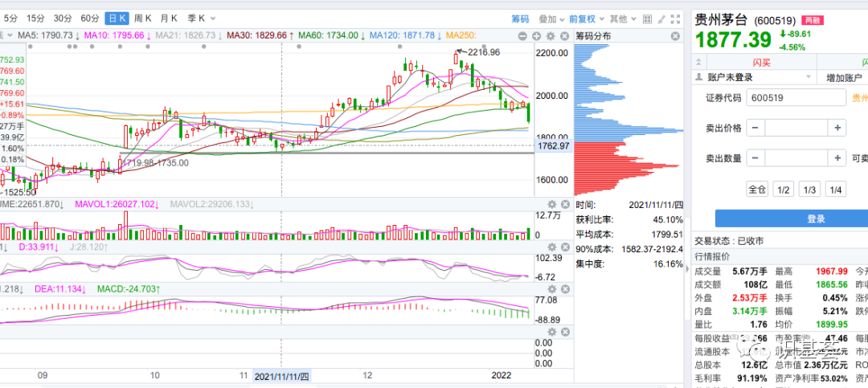Image resolution: width=868 pixels, height=388 pixels.
Task: Select the 闪买 quick buy tab
Action: 761,62
